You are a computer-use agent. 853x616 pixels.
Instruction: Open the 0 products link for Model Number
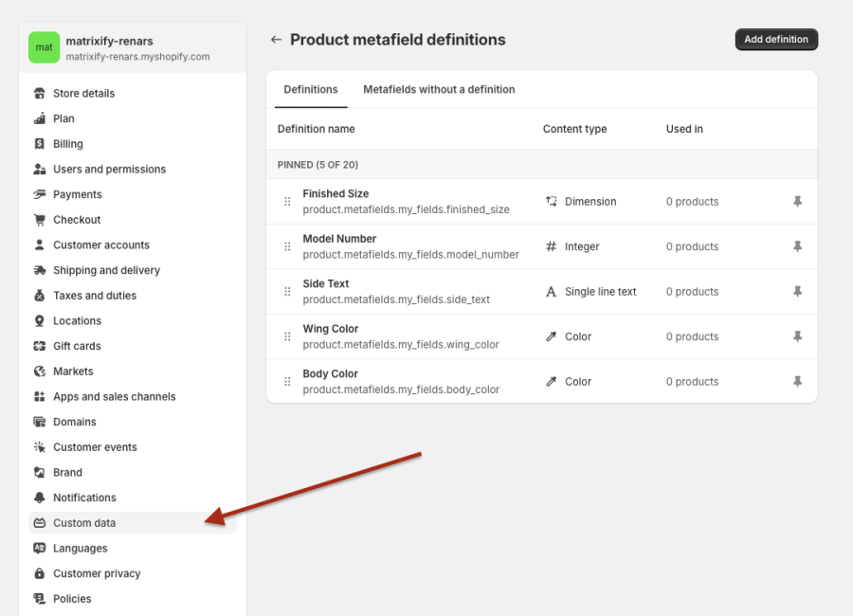(x=692, y=246)
